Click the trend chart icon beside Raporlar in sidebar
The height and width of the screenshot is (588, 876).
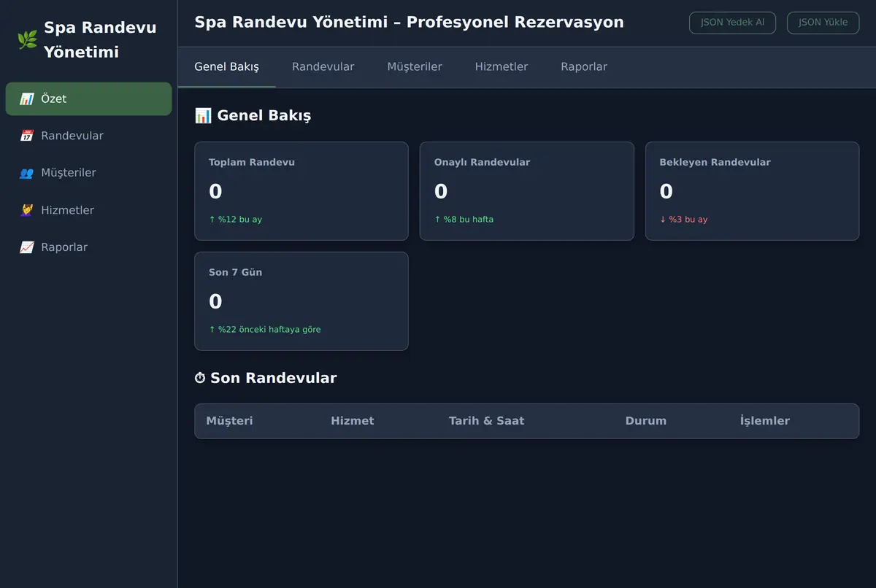27,247
